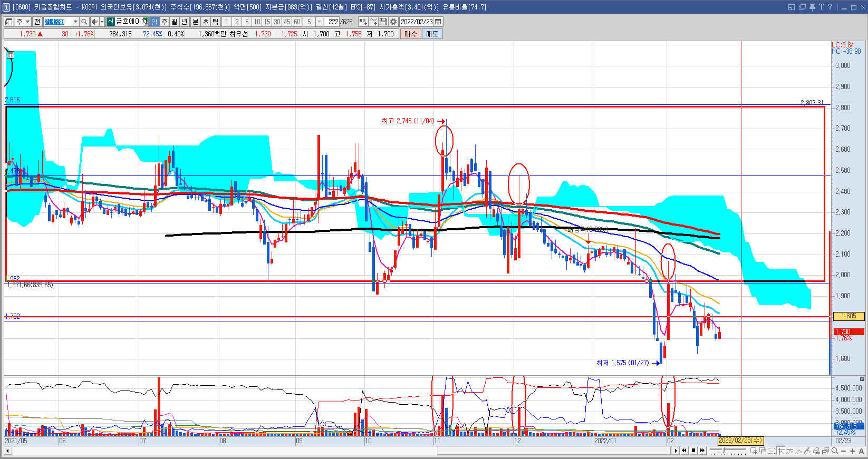Open the custom interval 5 dropdown arrow
The width and height of the screenshot is (868, 459).
pyautogui.click(x=319, y=22)
